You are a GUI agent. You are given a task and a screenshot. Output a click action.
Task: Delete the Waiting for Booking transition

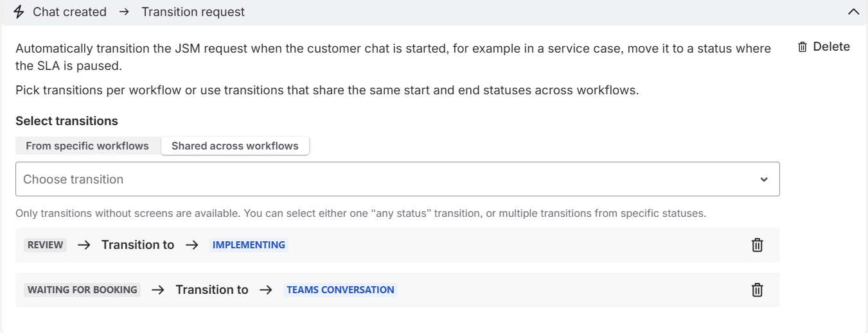(x=757, y=290)
